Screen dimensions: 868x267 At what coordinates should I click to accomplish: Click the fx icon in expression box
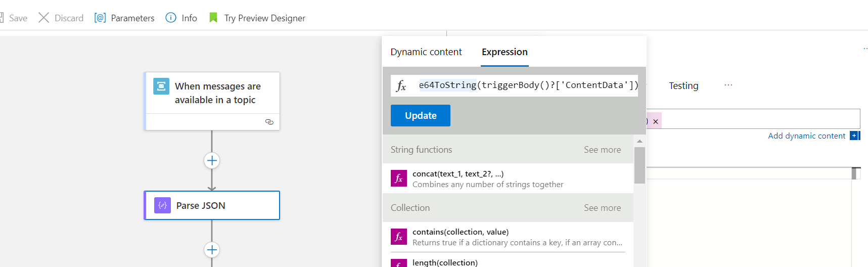click(401, 86)
